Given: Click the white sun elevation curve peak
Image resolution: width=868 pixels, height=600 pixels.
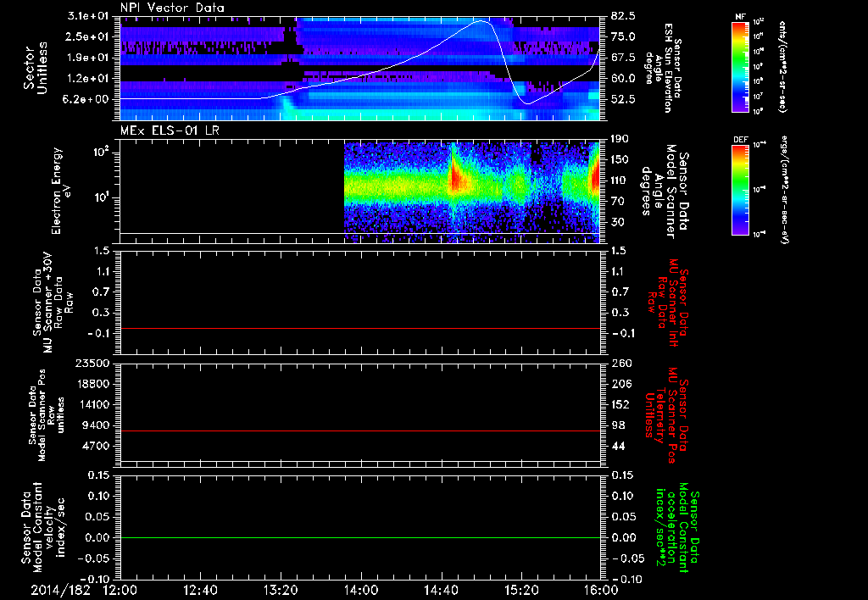Looking at the screenshot, I should 481,21.
